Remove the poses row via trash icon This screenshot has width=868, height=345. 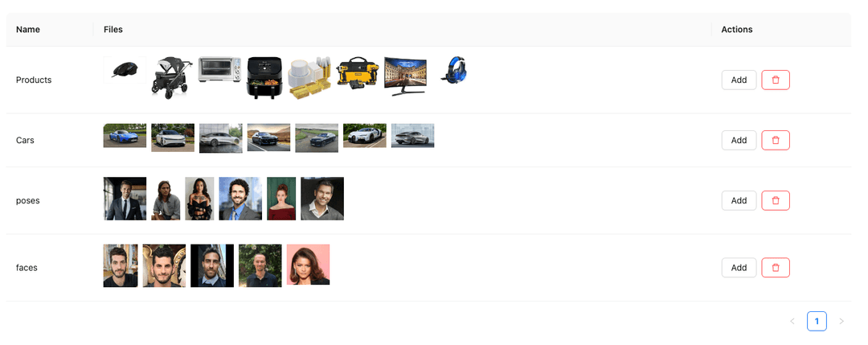[x=775, y=200]
